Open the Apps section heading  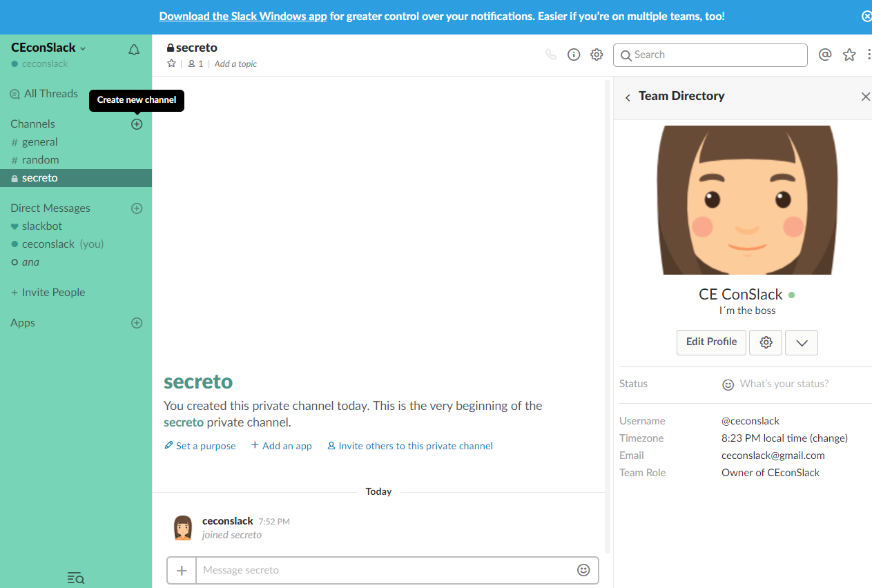(23, 323)
